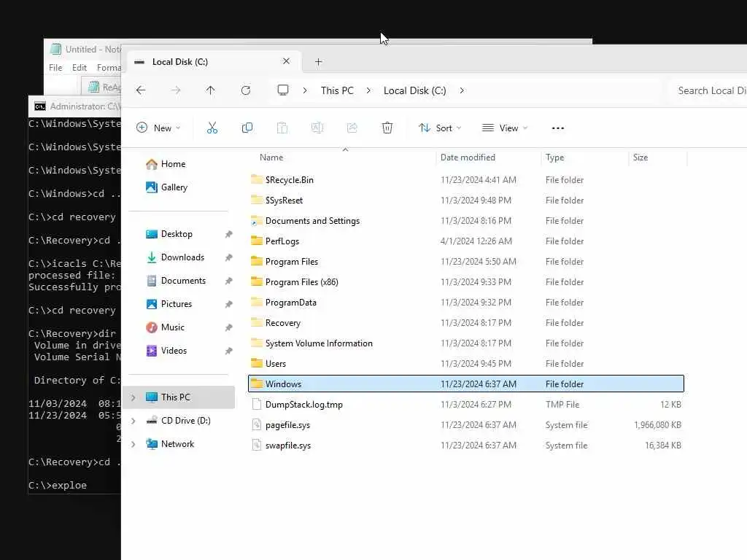
Task: Select the Recovery folder
Action: point(466,323)
